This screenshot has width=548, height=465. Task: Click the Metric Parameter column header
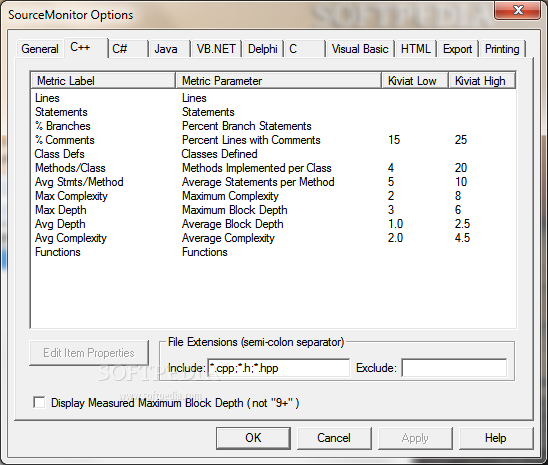click(278, 81)
